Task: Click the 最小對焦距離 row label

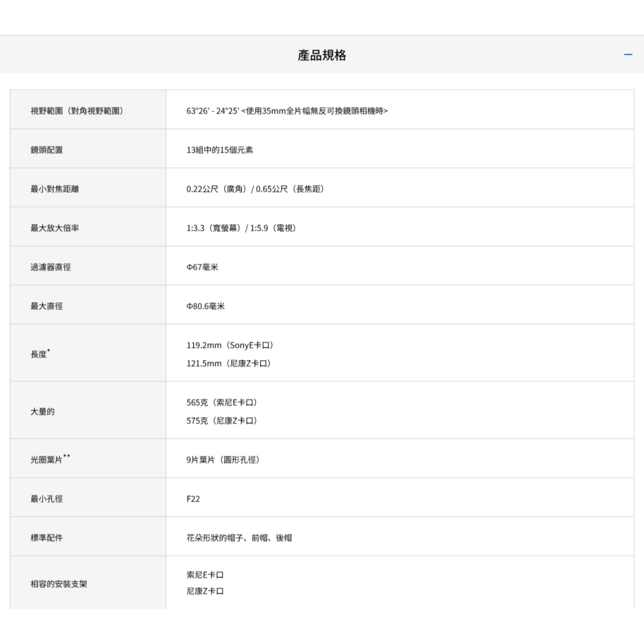Action: (55, 189)
